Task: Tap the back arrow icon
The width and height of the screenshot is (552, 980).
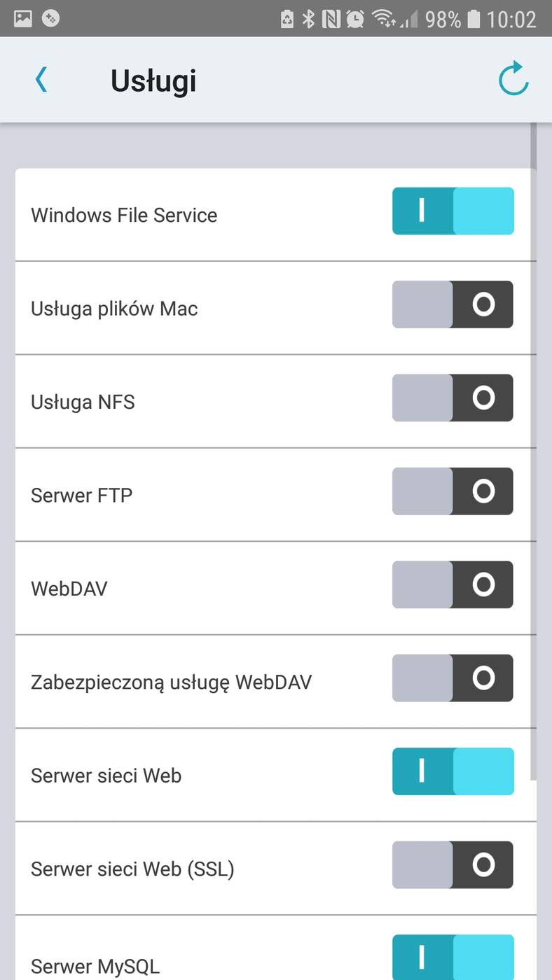Action: coord(41,80)
